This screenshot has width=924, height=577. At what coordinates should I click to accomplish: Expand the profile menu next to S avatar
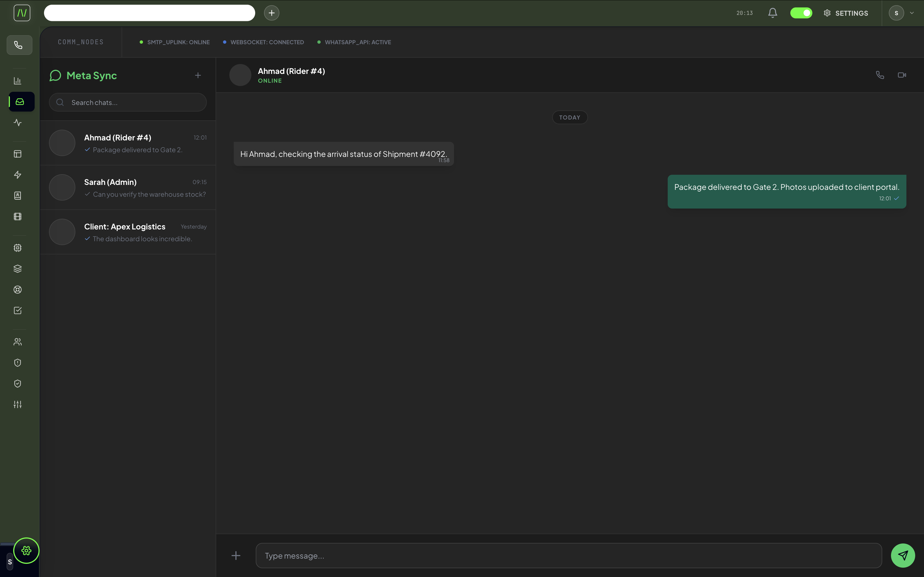click(x=912, y=13)
